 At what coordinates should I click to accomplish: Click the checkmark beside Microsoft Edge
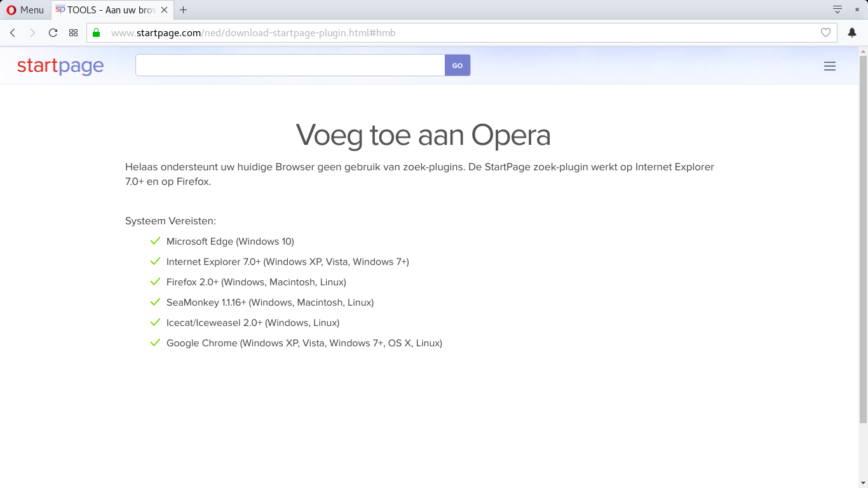(155, 241)
